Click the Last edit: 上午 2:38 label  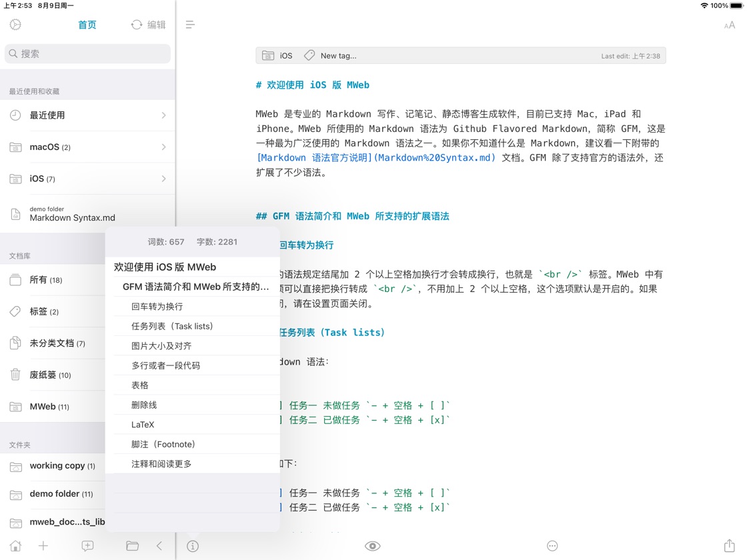tap(630, 56)
